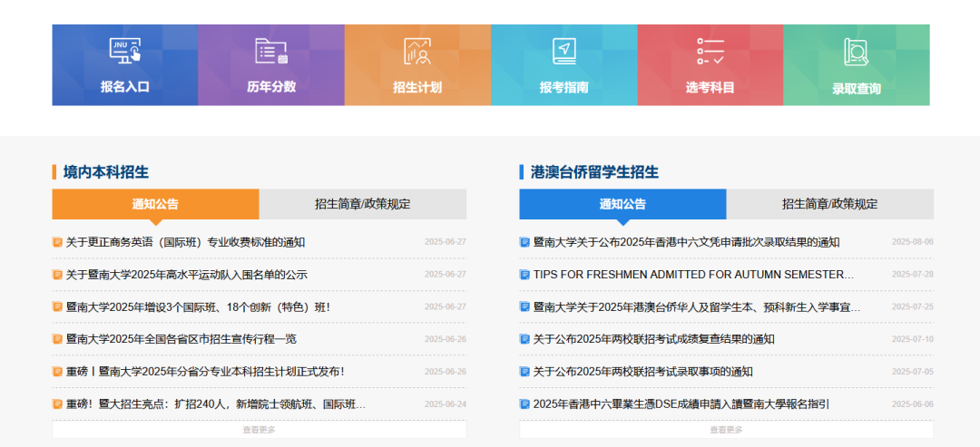Expand 查看更多 under 港澳台侨留学生招生 list
980x447 pixels.
[x=726, y=430]
